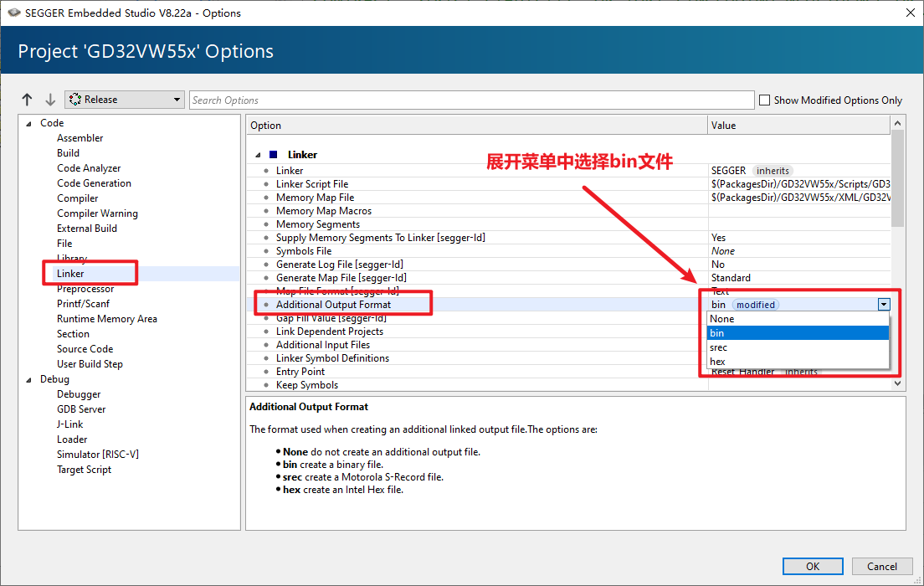Click the Generate Map File option row

[341, 278]
